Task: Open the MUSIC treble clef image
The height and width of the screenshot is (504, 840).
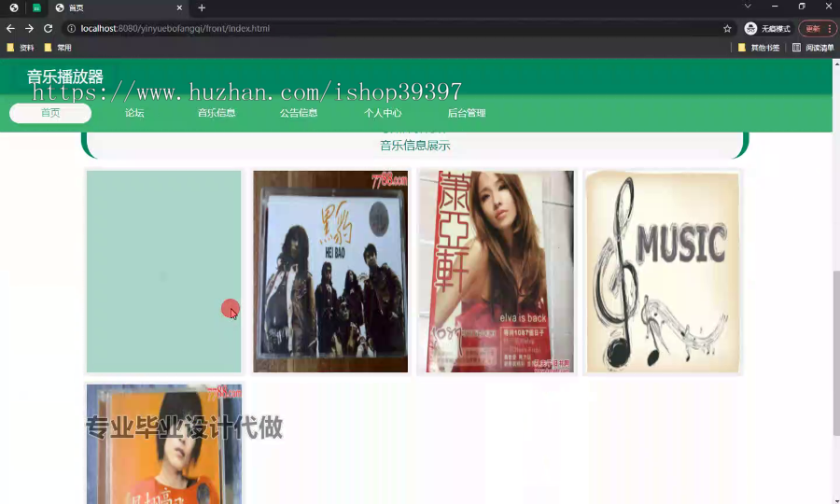Action: pyautogui.click(x=663, y=272)
